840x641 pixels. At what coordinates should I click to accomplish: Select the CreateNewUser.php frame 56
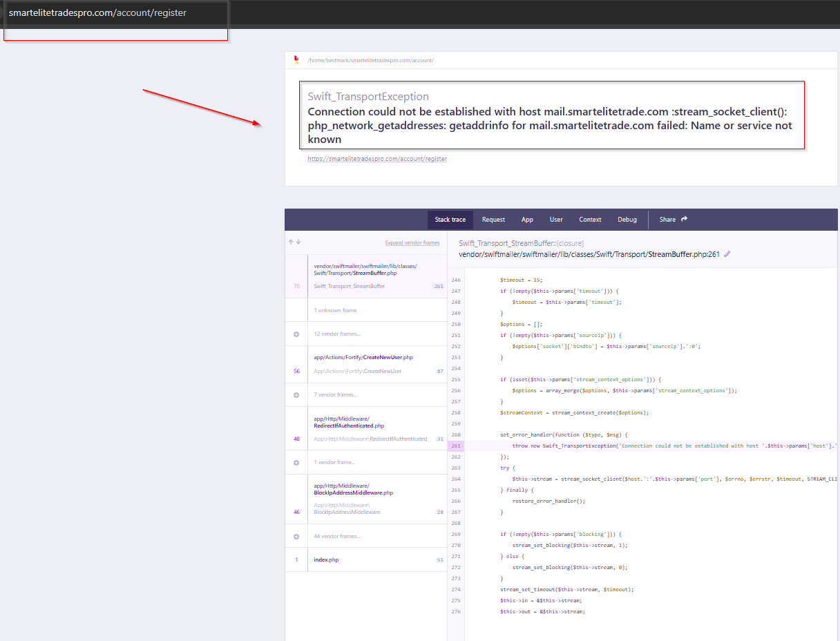pos(366,364)
